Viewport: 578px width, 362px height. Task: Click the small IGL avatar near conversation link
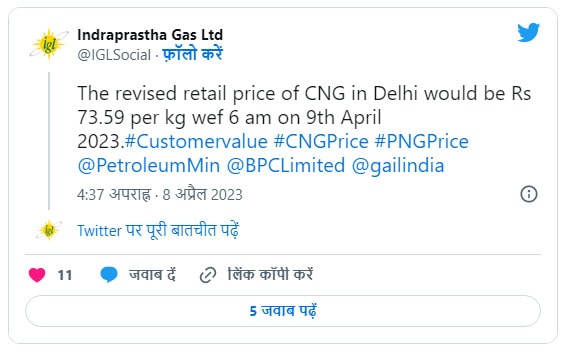click(x=49, y=230)
